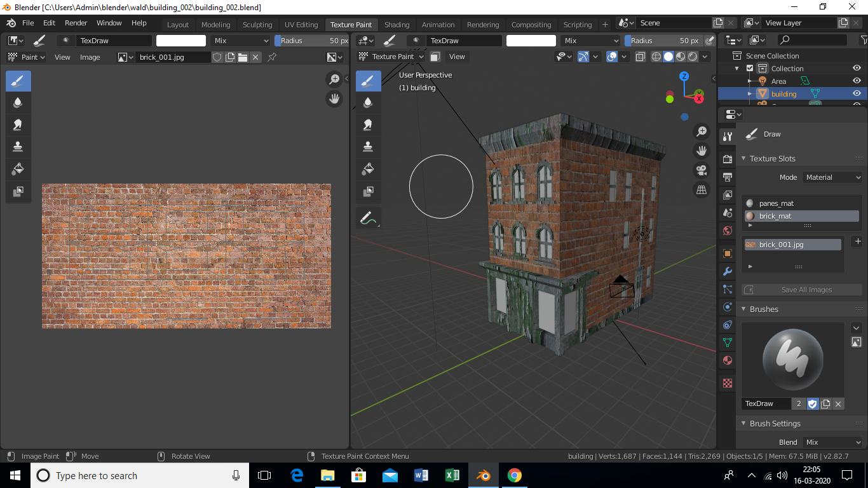Image resolution: width=868 pixels, height=488 pixels.
Task: Toggle paint mask button next to Texture Paint mode
Action: point(435,57)
